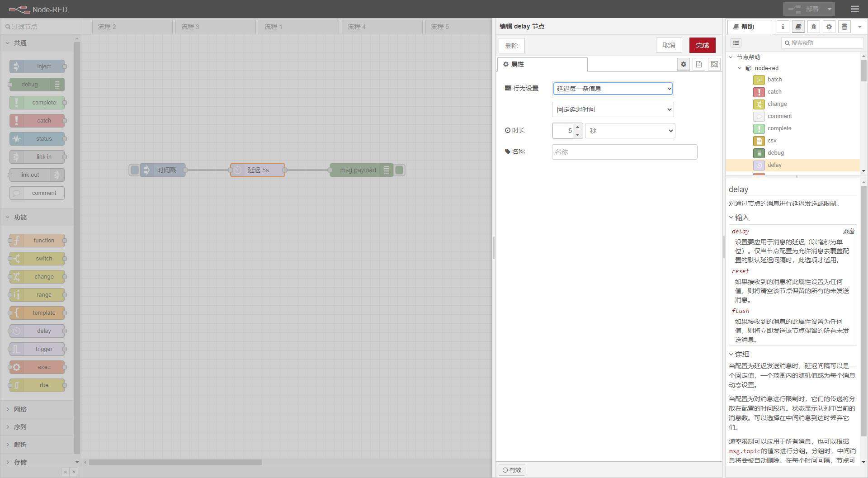
Task: Switch to 流程 2 tab
Action: 132,27
